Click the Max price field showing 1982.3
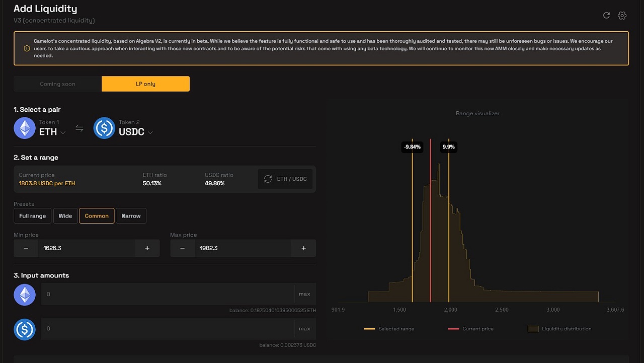The height and width of the screenshot is (363, 644). (243, 248)
